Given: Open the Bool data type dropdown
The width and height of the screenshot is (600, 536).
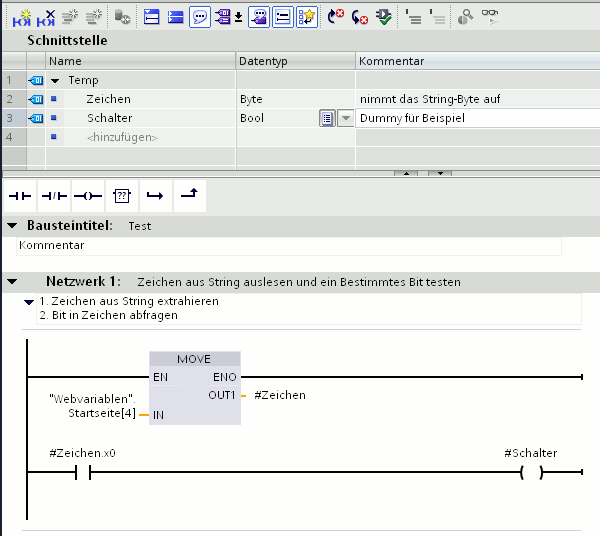Looking at the screenshot, I should click(346, 118).
